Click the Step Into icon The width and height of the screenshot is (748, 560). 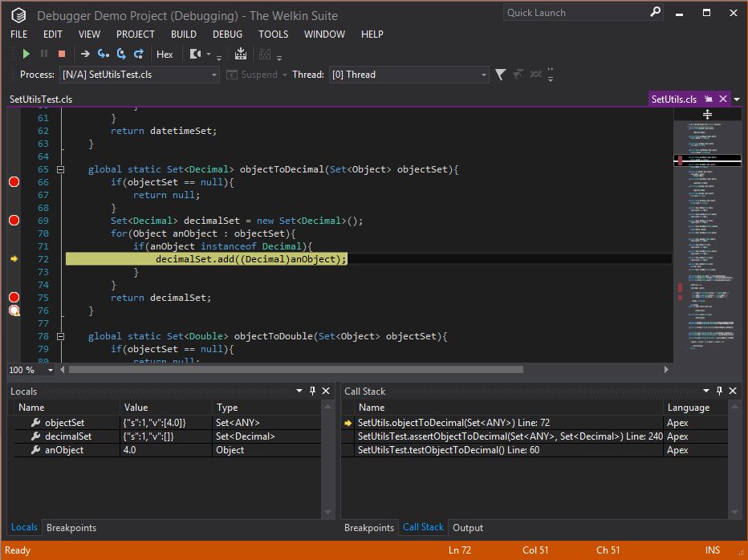(x=101, y=54)
